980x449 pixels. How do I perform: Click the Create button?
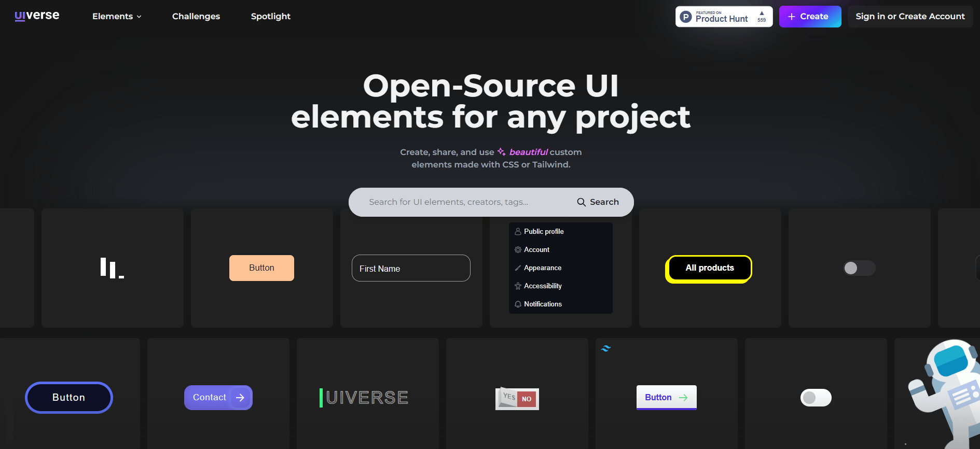810,17
